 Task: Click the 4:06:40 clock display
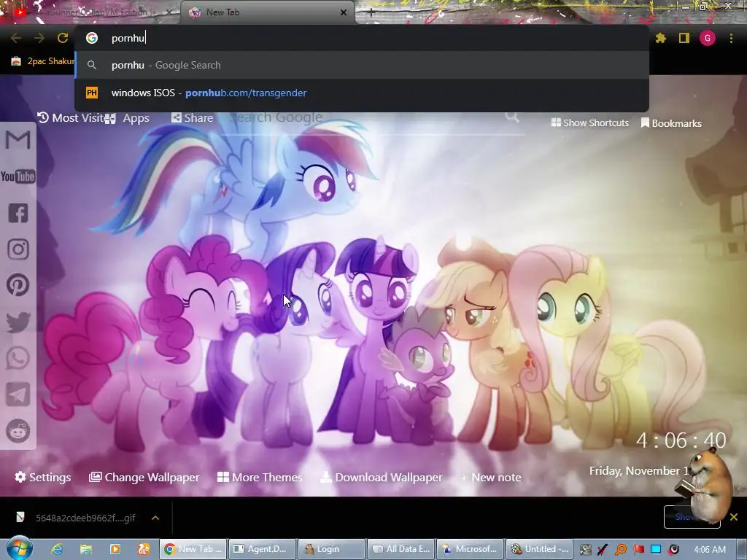(681, 440)
